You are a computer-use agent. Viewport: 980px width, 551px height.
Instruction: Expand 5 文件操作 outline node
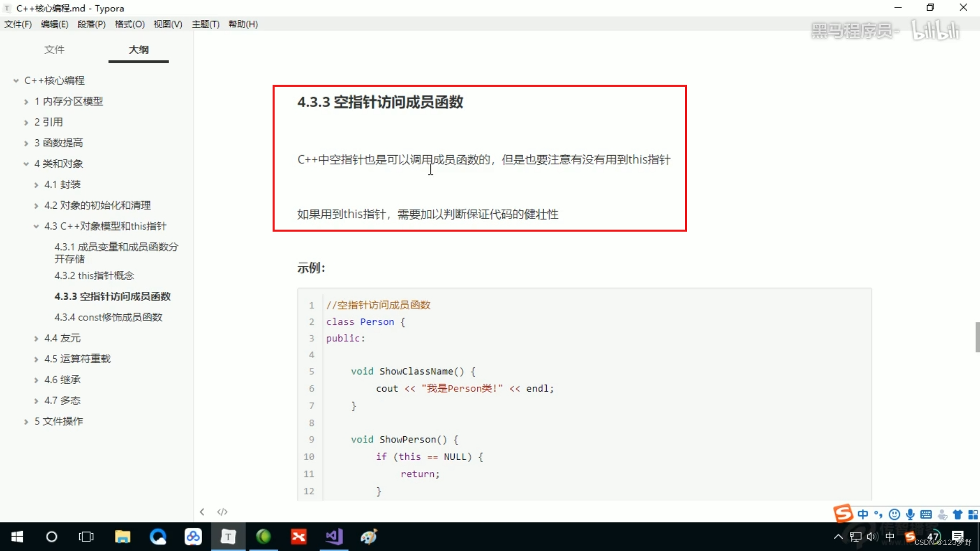[26, 421]
